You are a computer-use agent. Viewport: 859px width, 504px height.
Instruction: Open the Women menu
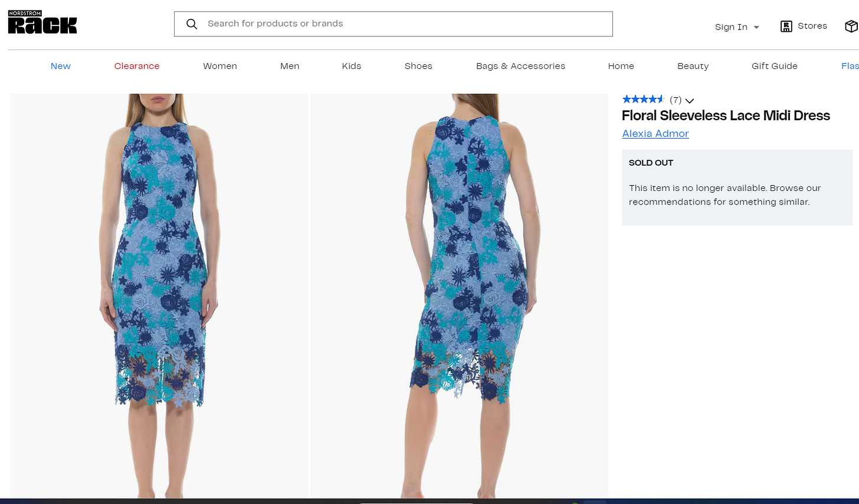point(220,66)
